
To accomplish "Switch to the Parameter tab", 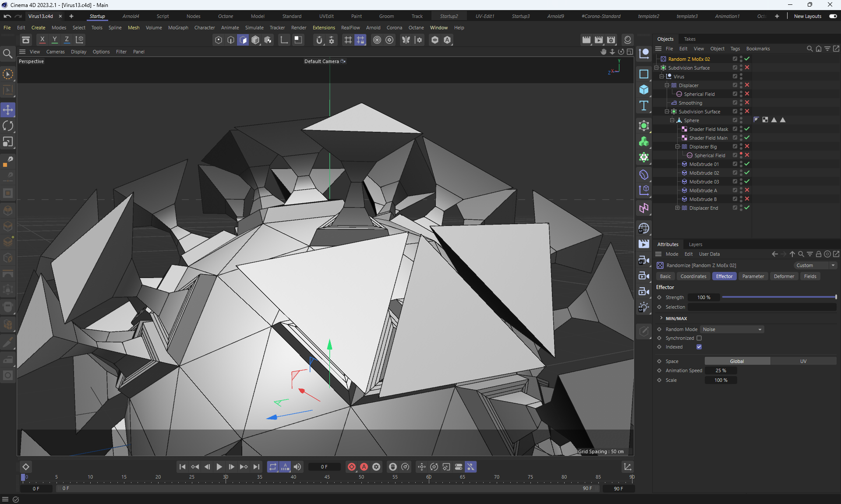I will (753, 276).
